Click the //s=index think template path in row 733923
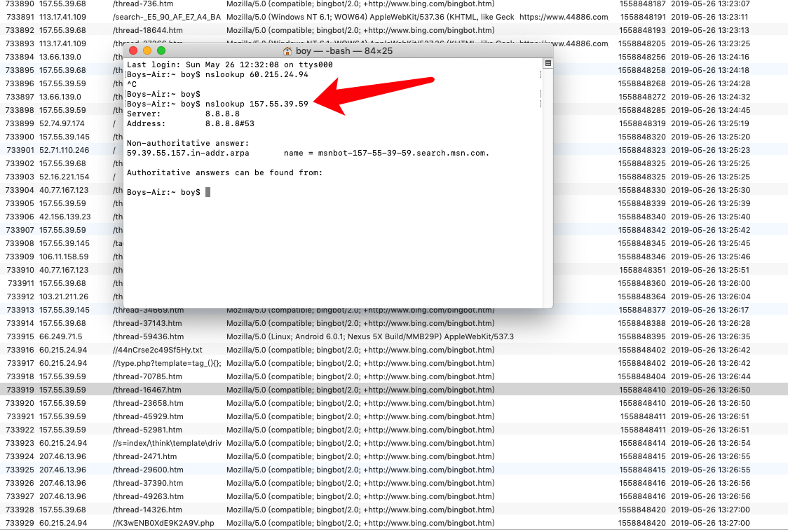Viewport: 788px width, 532px height. point(167,443)
